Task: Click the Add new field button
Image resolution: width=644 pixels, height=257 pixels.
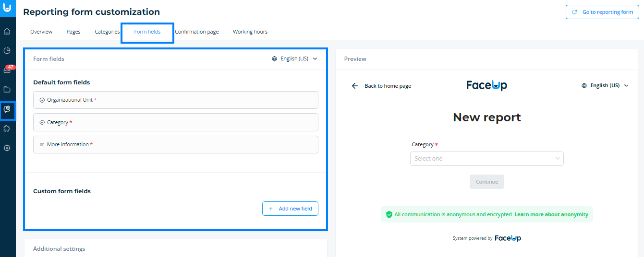Action: pos(290,209)
